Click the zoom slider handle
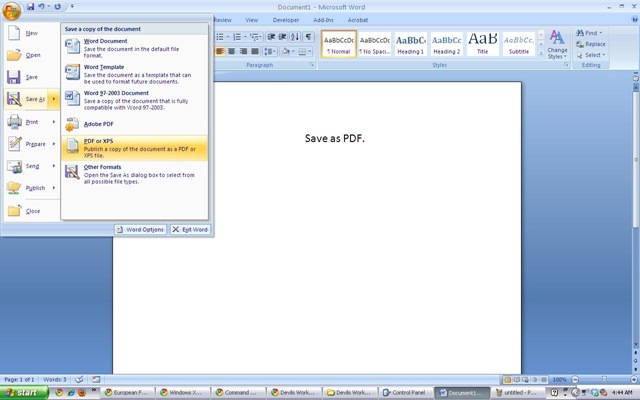640x400 pixels. tap(604, 380)
